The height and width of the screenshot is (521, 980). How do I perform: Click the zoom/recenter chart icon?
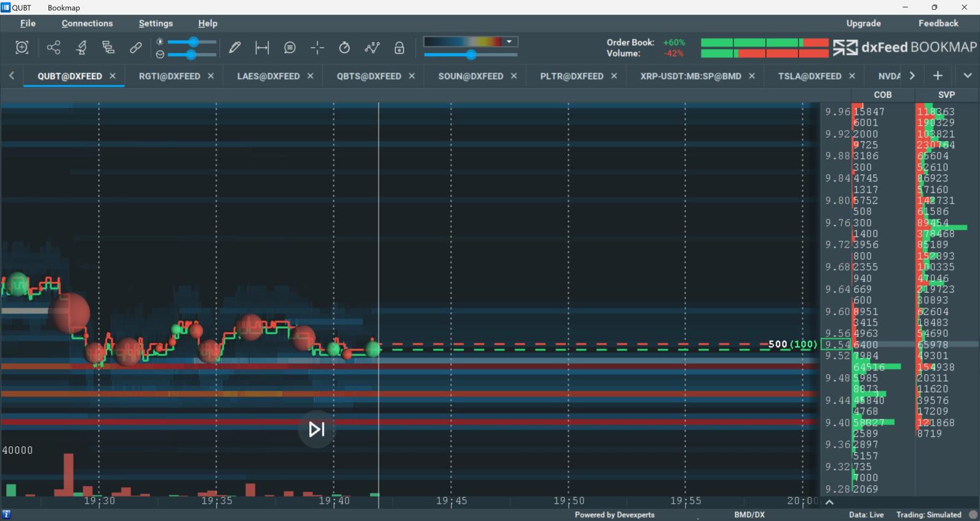pos(22,47)
